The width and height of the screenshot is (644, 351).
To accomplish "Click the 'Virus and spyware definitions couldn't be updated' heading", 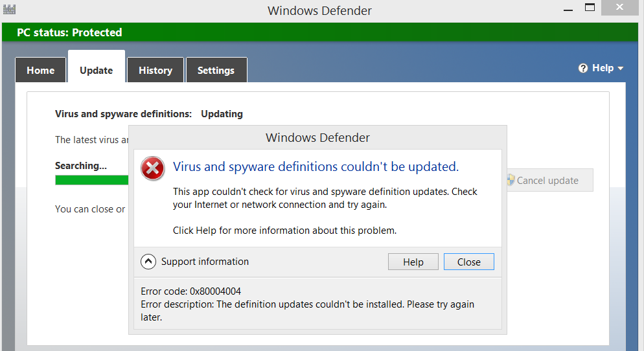I will (316, 166).
